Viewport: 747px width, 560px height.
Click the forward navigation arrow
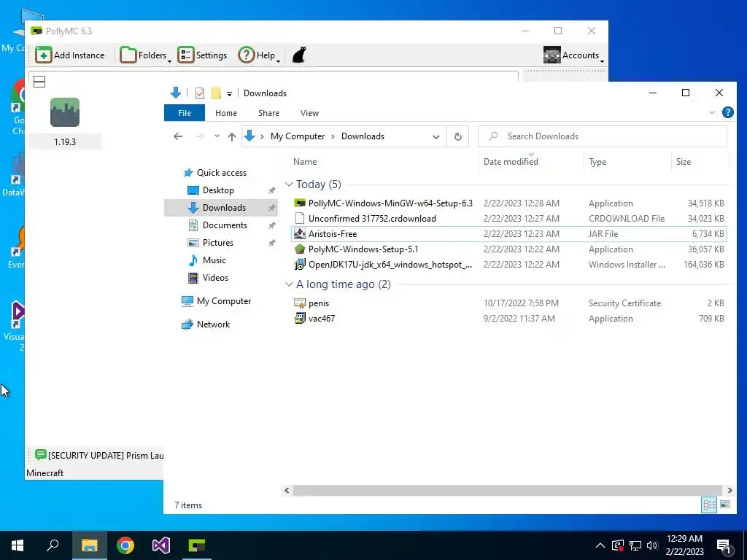pos(200,136)
